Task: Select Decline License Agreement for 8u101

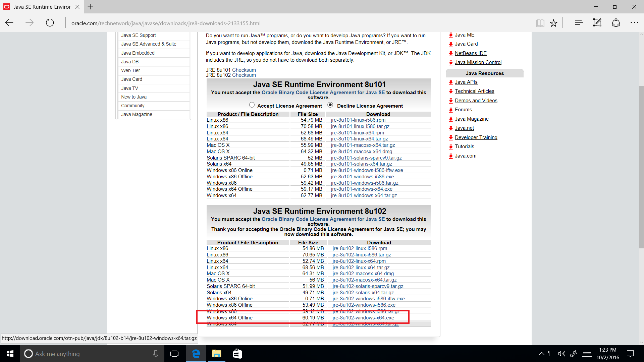Action: tap(330, 105)
